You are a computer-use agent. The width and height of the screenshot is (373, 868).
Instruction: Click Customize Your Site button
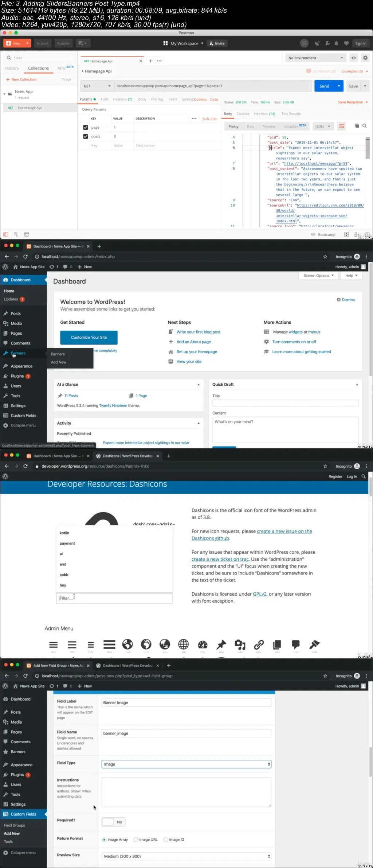tap(89, 338)
